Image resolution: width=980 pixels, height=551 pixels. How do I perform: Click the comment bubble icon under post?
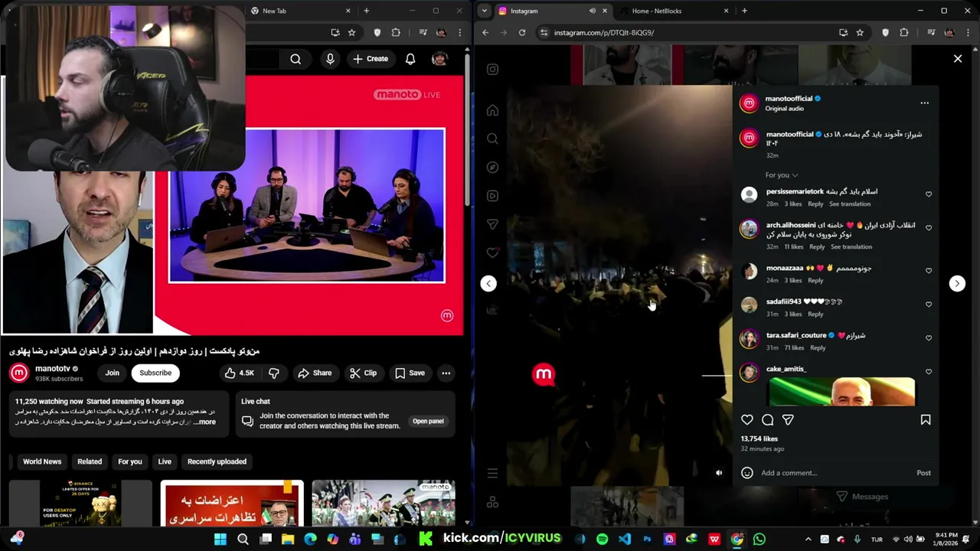(x=767, y=419)
